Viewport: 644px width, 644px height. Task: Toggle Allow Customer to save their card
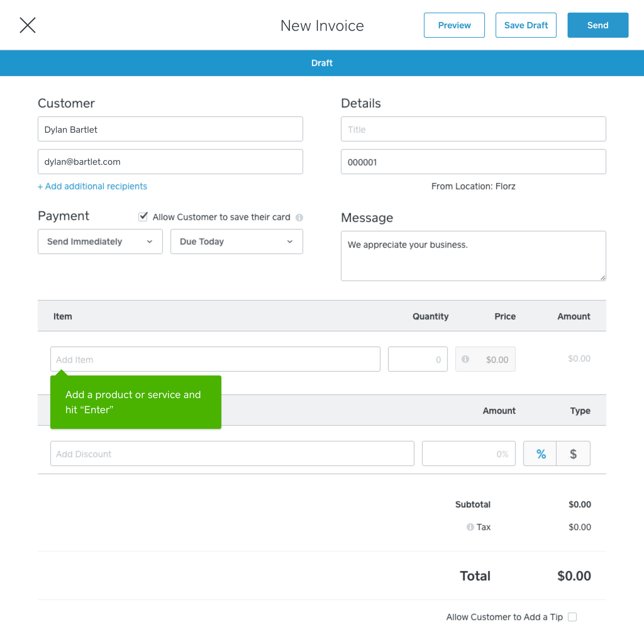[x=143, y=216]
